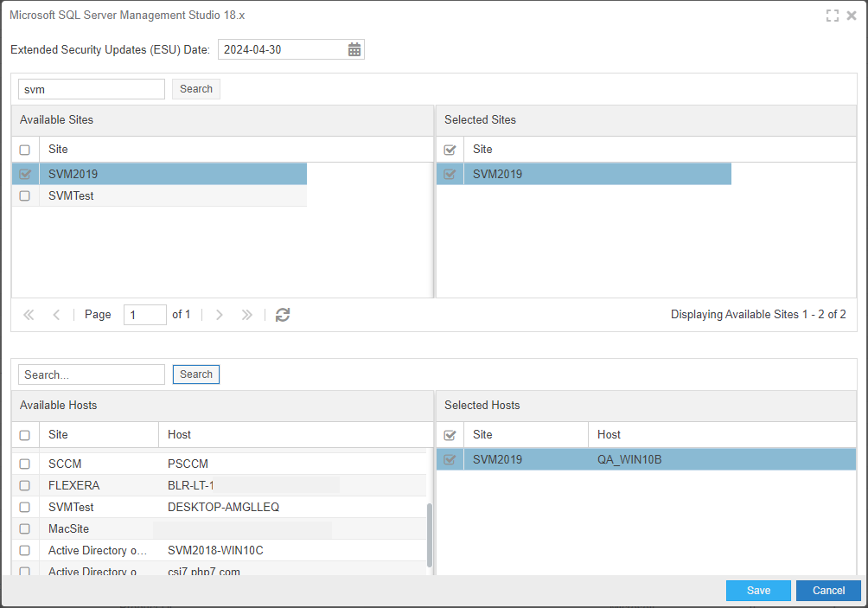Select SVM2019 row in Available Sites

click(x=159, y=174)
